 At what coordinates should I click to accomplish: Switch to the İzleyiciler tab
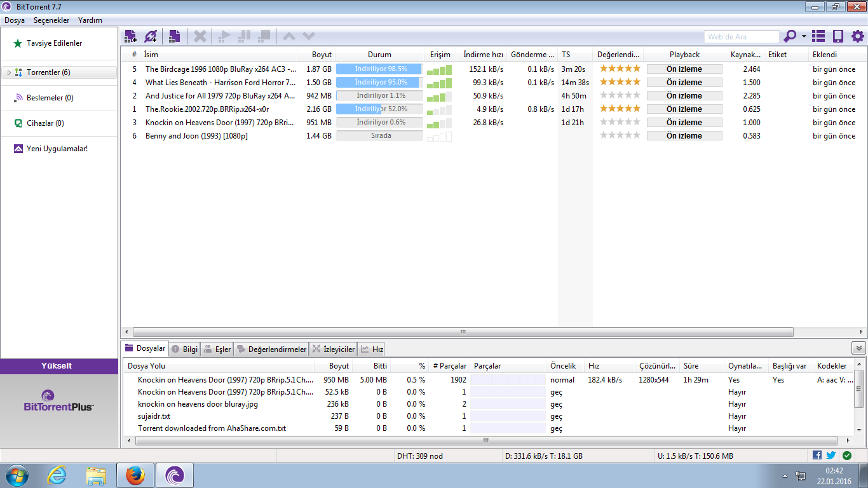(x=334, y=349)
